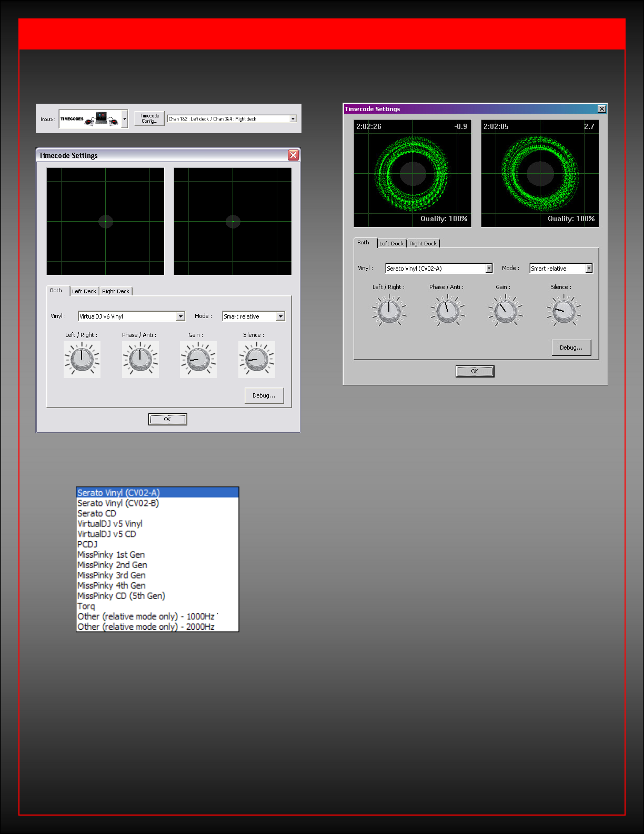The height and width of the screenshot is (834, 644).
Task: Expand the Chan 1&2 Left deck dropdown
Action: (x=293, y=119)
